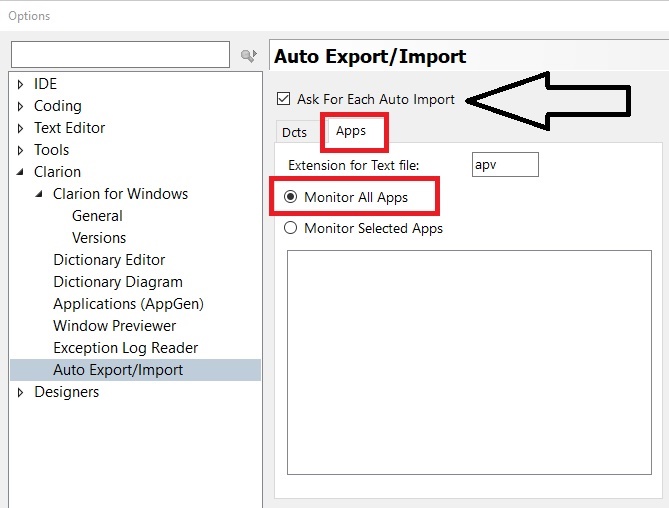The width and height of the screenshot is (669, 508).
Task: Click the search magnifier icon
Action: pyautogui.click(x=249, y=55)
